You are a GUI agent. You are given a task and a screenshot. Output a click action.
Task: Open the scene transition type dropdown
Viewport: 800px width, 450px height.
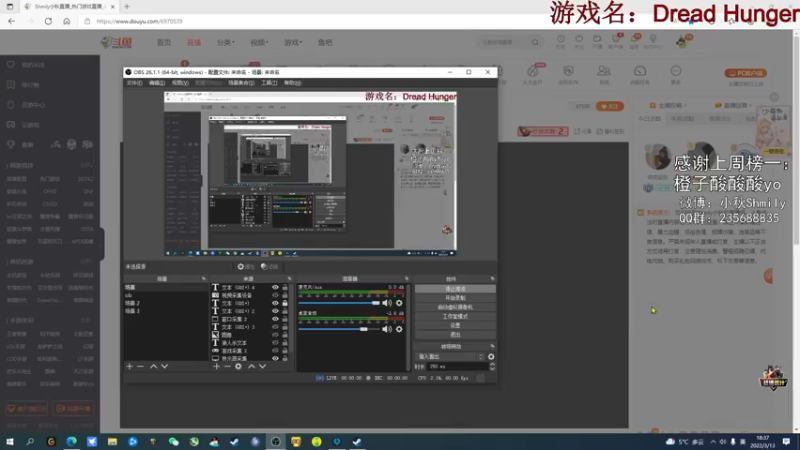pos(451,357)
